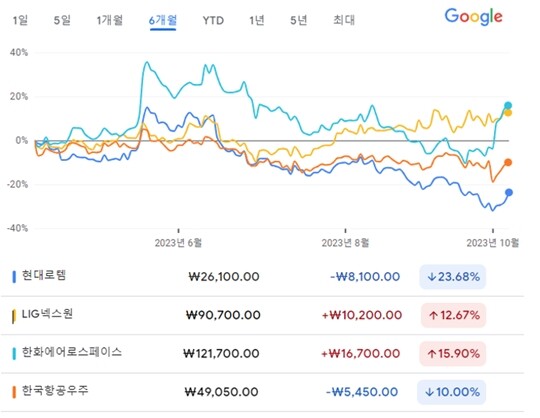Switch chart to YTD range
The height and width of the screenshot is (418, 540).
tap(213, 21)
